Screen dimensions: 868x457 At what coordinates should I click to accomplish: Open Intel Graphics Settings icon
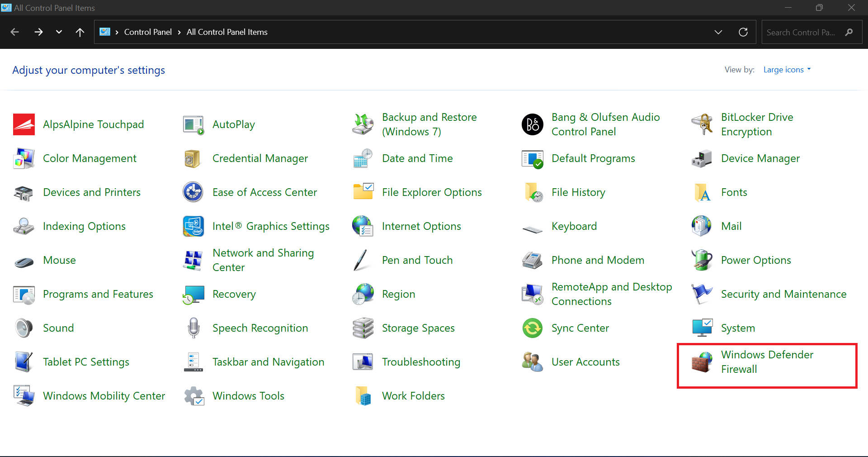pyautogui.click(x=193, y=226)
